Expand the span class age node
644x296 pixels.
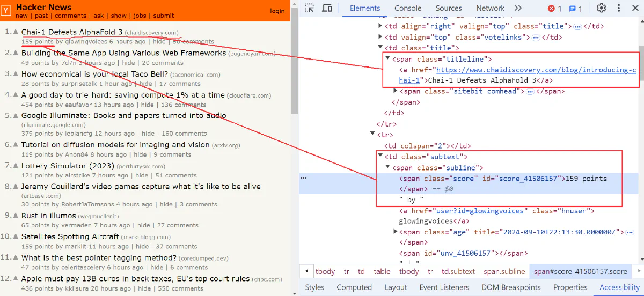point(396,232)
